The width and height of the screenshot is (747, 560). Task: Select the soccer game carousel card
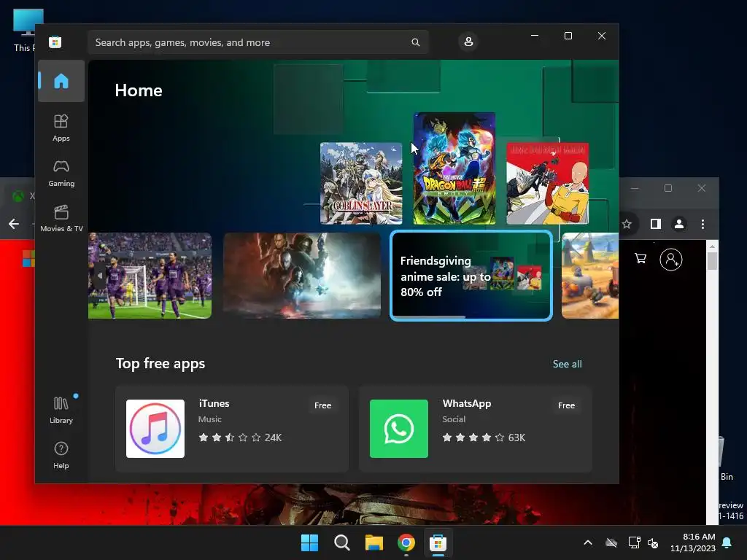150,276
